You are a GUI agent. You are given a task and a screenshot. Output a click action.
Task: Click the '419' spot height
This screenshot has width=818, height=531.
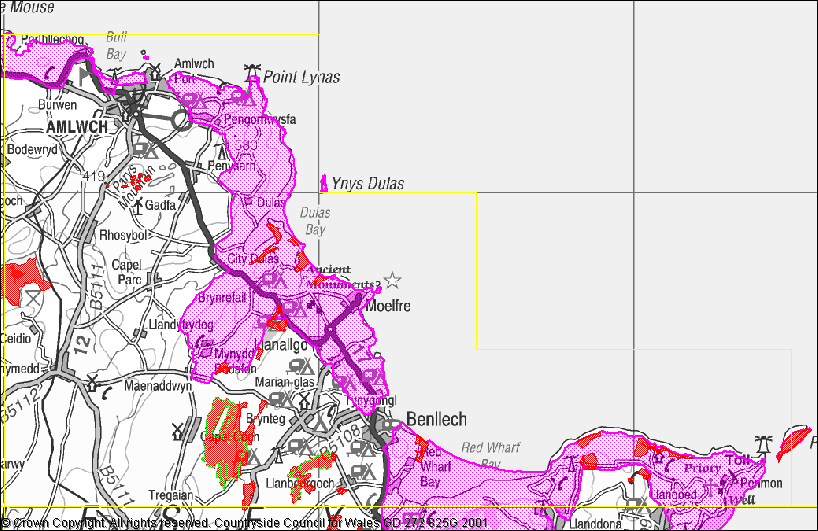point(94,176)
